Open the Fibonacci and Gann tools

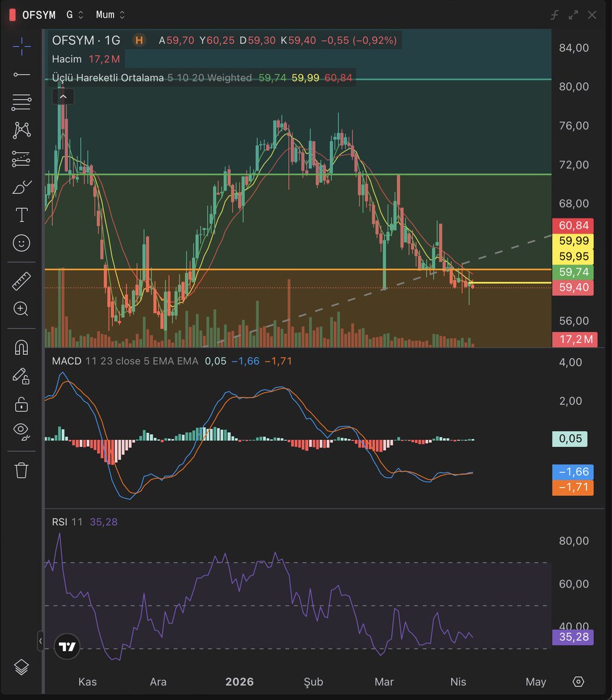22,102
